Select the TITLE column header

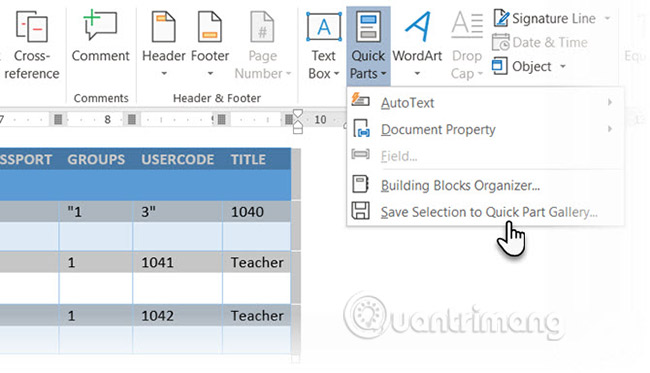pyautogui.click(x=248, y=160)
